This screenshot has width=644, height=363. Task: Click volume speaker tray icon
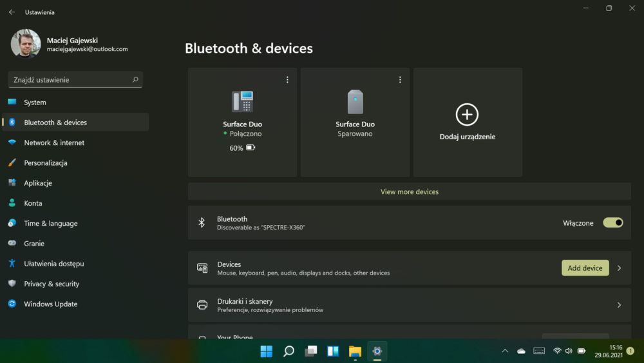pos(569,351)
